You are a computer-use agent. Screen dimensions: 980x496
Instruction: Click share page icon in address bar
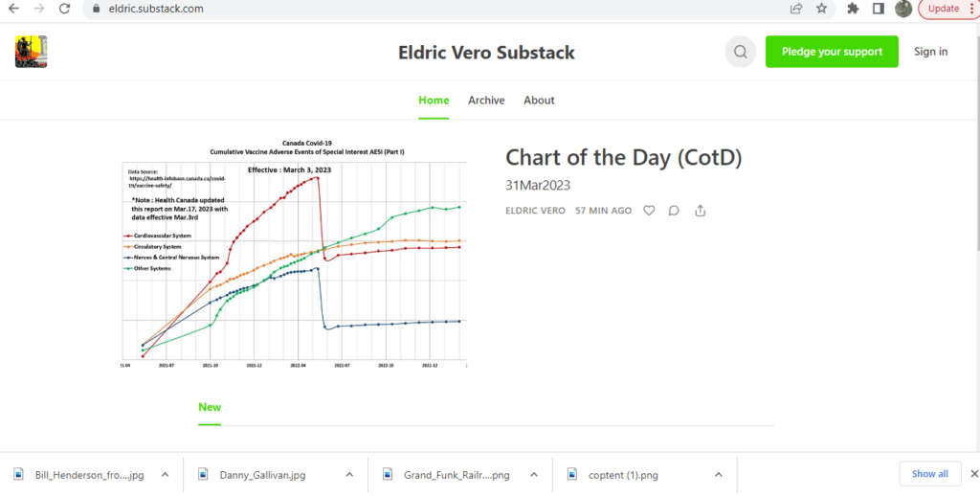pyautogui.click(x=796, y=9)
